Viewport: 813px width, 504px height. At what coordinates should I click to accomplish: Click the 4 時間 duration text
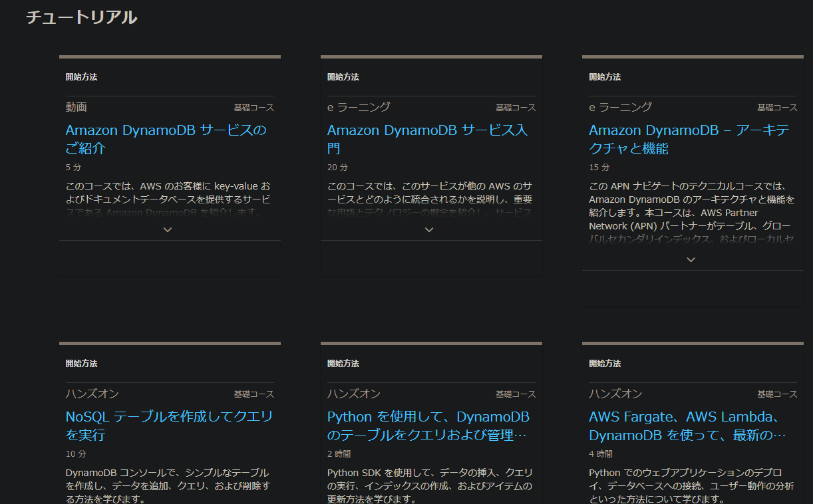pyautogui.click(x=601, y=454)
